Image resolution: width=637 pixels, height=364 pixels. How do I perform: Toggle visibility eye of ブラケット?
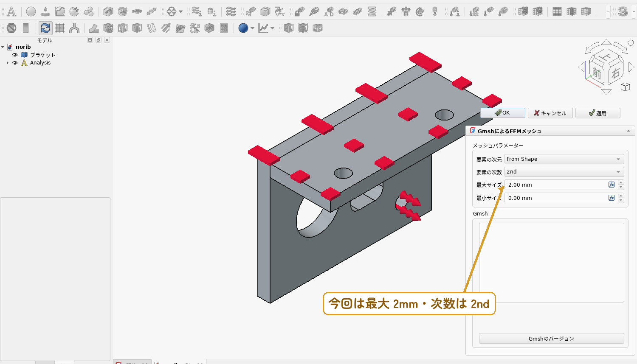[15, 55]
